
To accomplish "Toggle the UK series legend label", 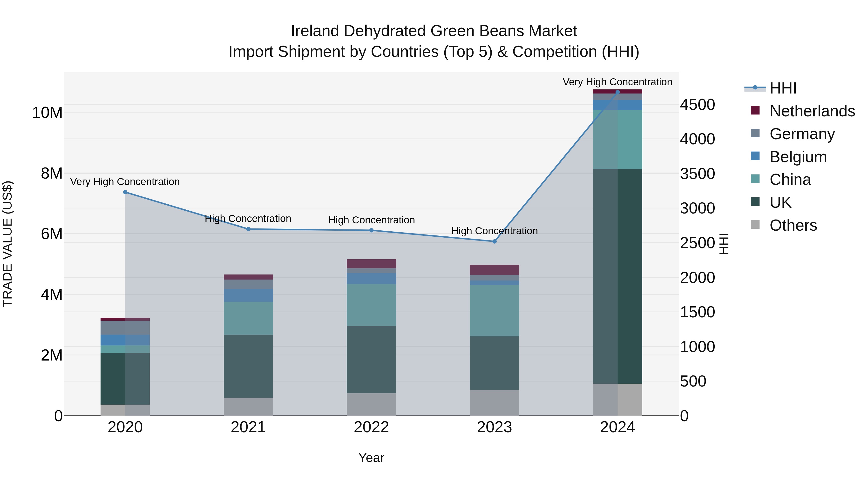I will coord(780,202).
